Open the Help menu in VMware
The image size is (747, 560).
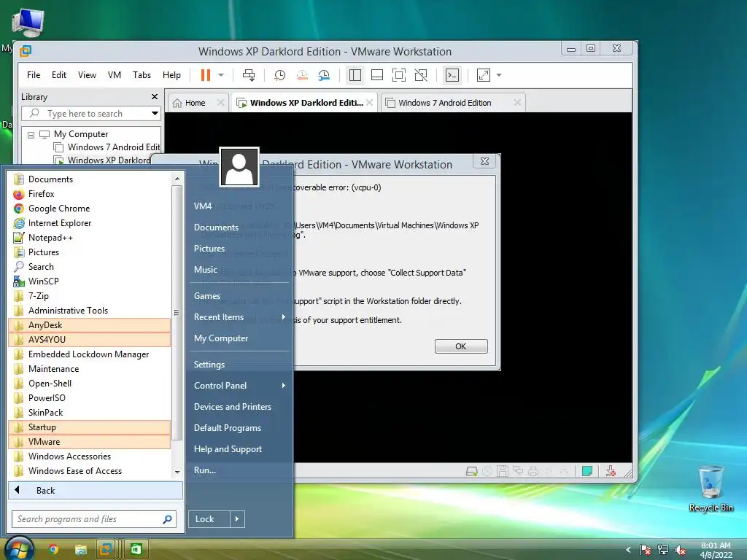click(x=171, y=75)
